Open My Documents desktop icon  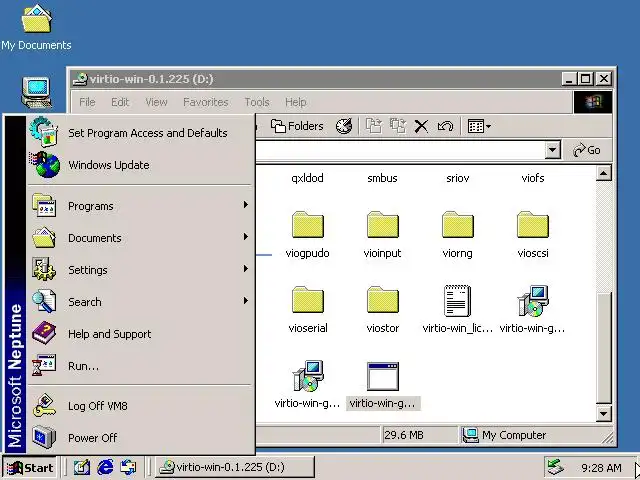[x=36, y=27]
